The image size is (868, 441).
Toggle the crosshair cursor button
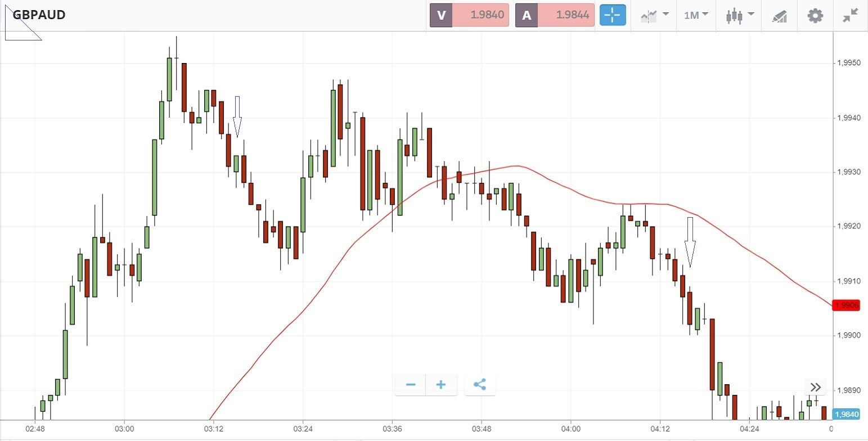point(613,15)
